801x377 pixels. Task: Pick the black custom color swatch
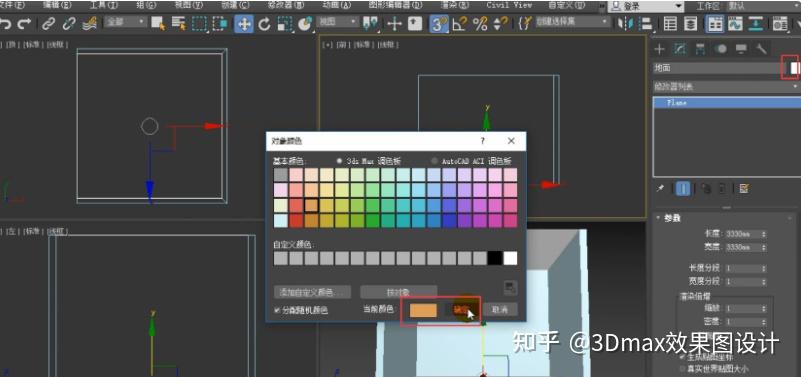pyautogui.click(x=495, y=258)
